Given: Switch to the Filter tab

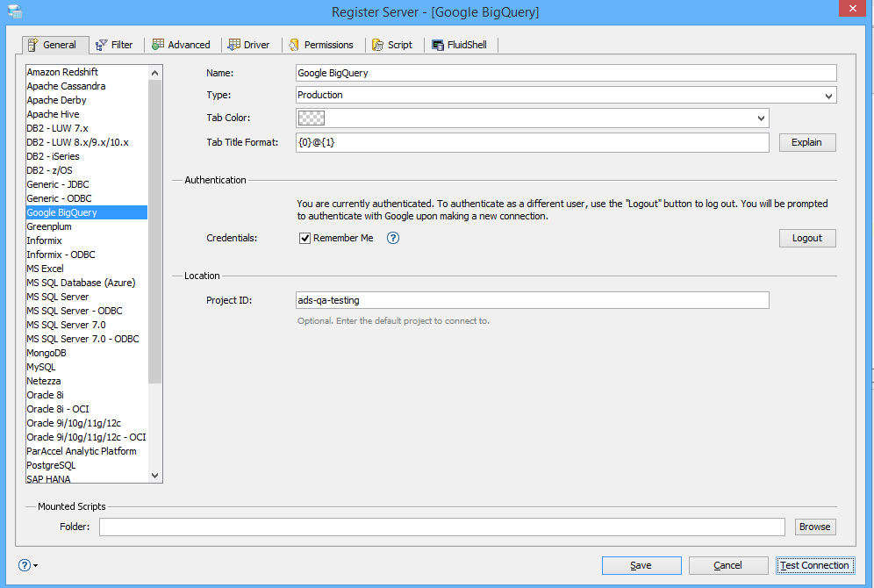Looking at the screenshot, I should (x=115, y=45).
